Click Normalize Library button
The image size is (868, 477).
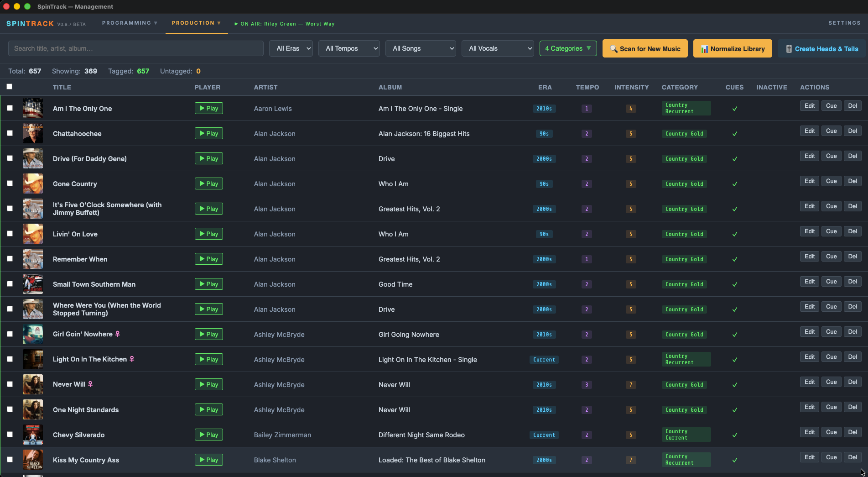(733, 48)
